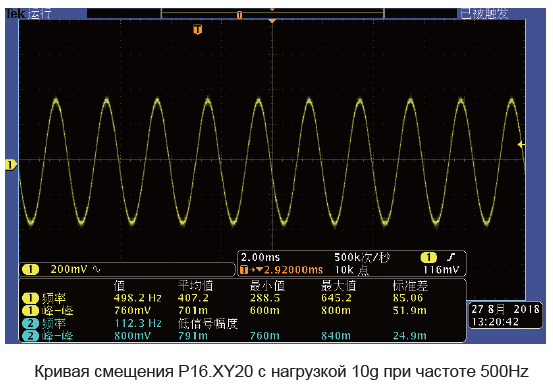553x385 pixels.
Task: Click the orange trigger point triangle at top
Action: 272,22
